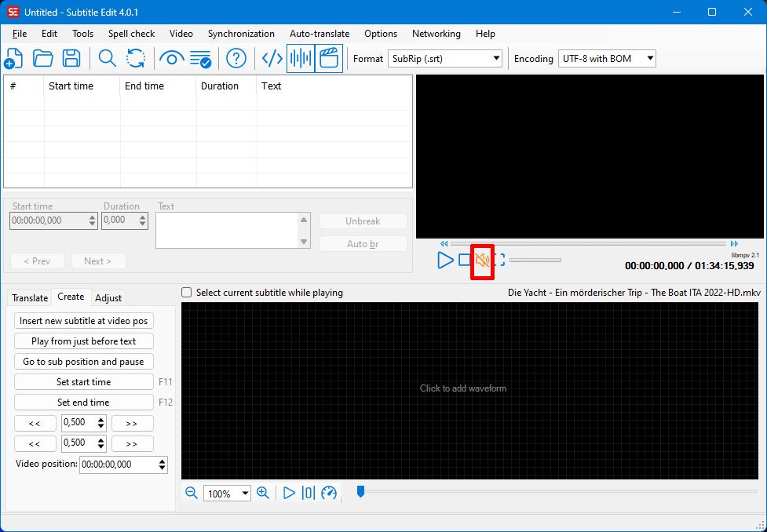
Task: Zoom out the waveform
Action: click(x=192, y=493)
